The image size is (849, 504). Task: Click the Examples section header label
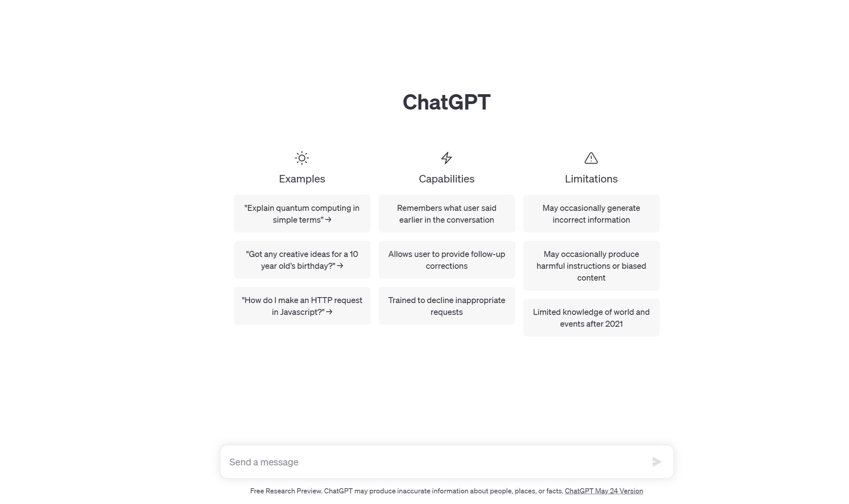pyautogui.click(x=302, y=179)
